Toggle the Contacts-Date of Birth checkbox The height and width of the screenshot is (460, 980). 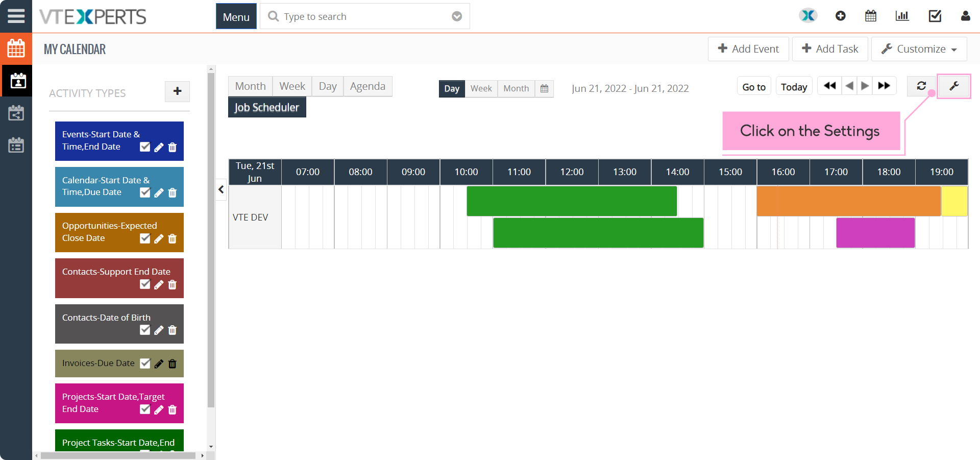point(145,330)
